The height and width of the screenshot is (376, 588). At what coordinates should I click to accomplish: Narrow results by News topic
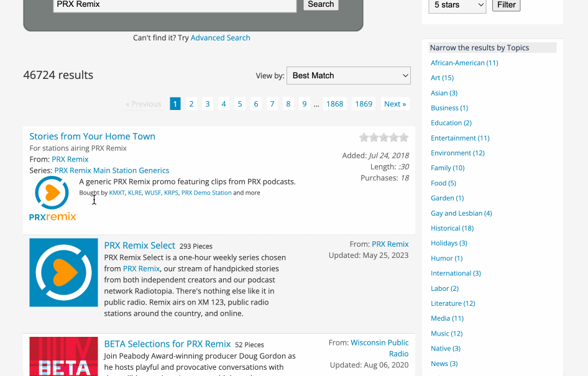click(x=444, y=364)
